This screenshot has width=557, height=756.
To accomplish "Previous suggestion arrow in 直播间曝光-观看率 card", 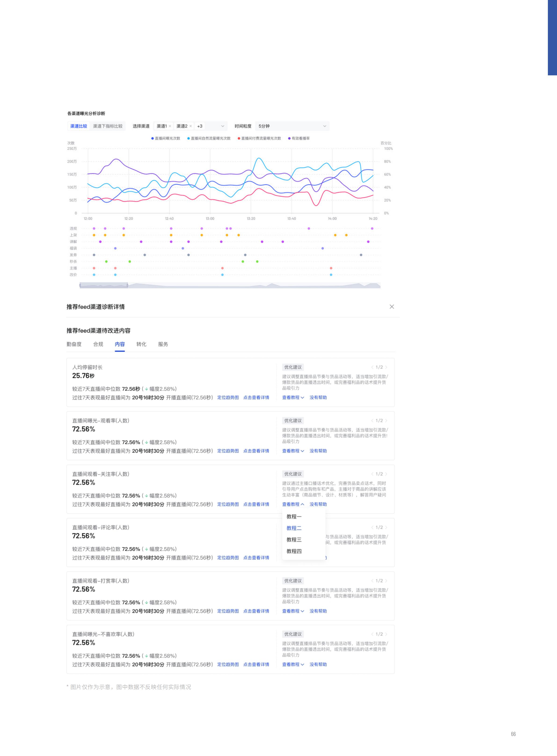I will [372, 420].
